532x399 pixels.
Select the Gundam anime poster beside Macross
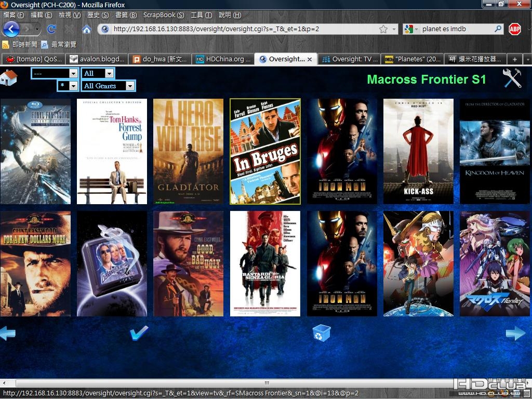(x=418, y=263)
